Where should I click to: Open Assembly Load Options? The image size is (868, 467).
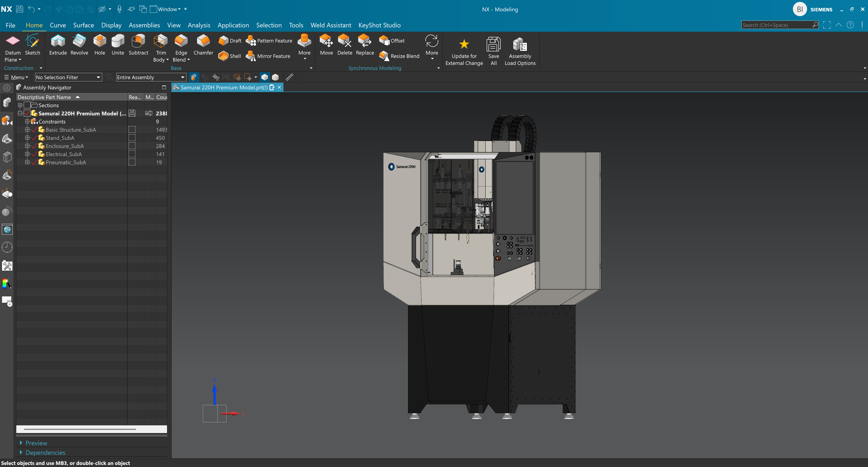(520, 51)
